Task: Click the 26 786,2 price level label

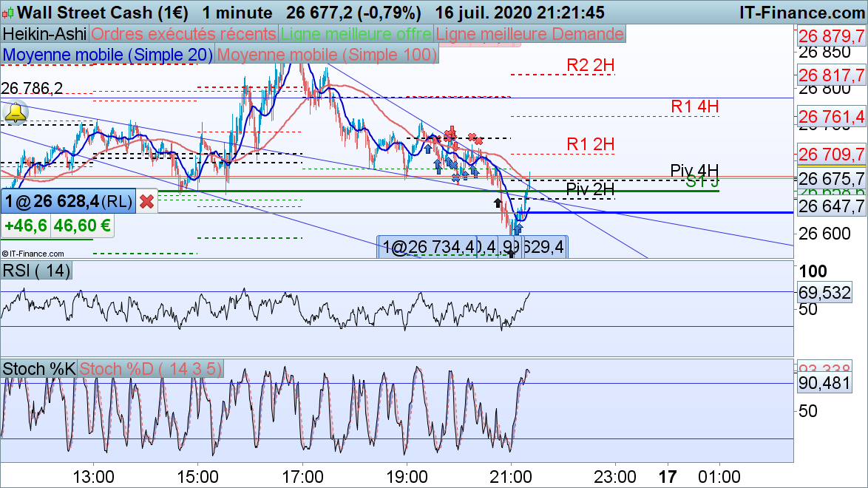Action: (x=32, y=88)
